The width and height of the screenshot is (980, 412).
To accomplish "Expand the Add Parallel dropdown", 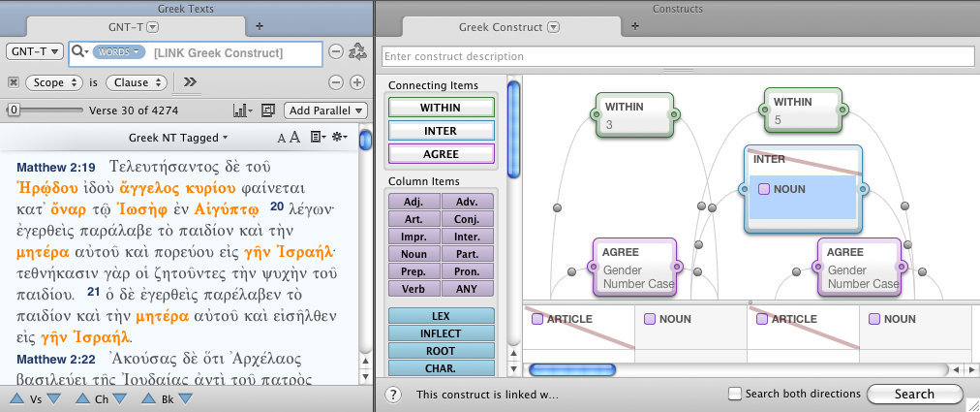I will click(325, 111).
